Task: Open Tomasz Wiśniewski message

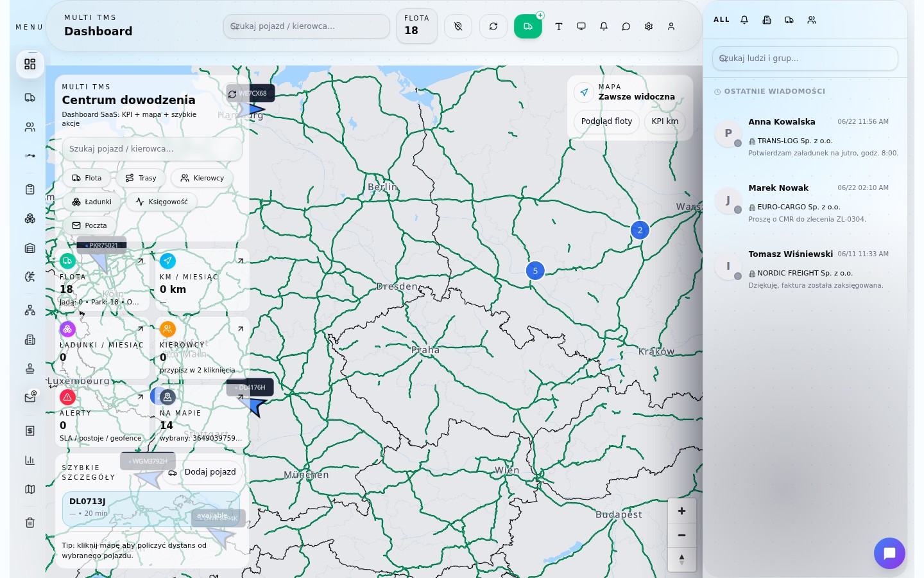Action: [807, 270]
